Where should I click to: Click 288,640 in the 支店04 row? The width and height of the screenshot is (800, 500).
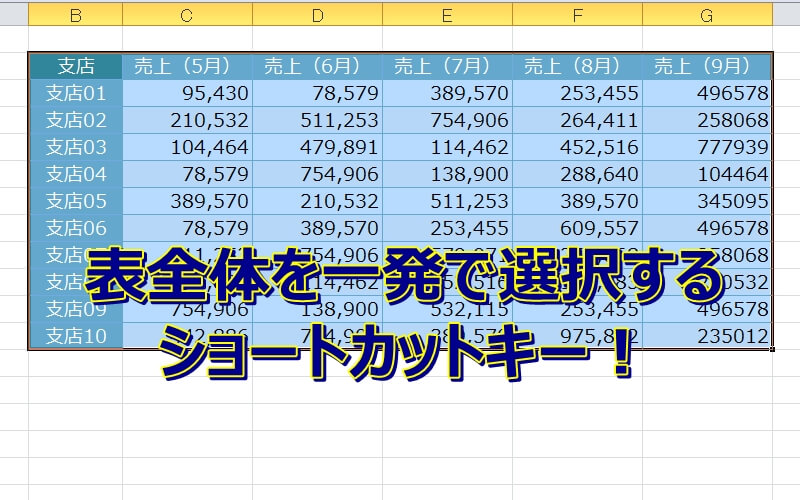pos(578,174)
